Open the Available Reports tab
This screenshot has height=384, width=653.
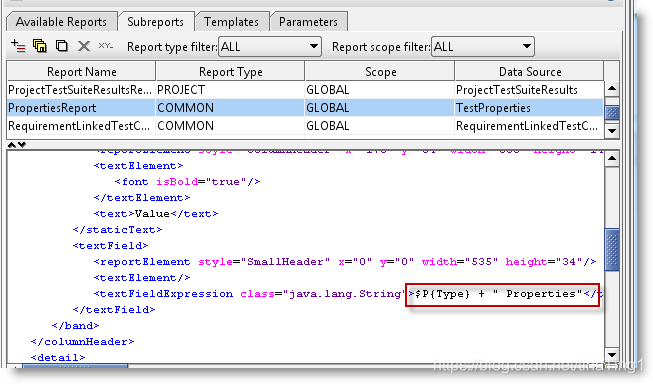point(61,22)
